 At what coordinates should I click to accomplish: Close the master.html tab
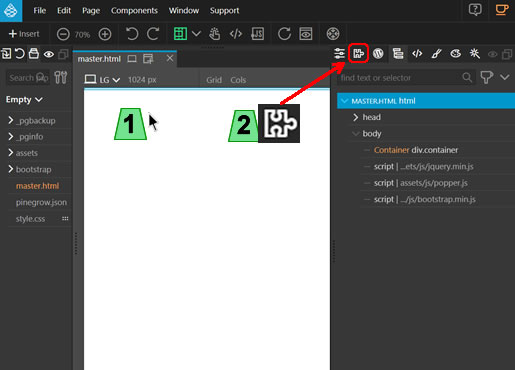click(170, 58)
